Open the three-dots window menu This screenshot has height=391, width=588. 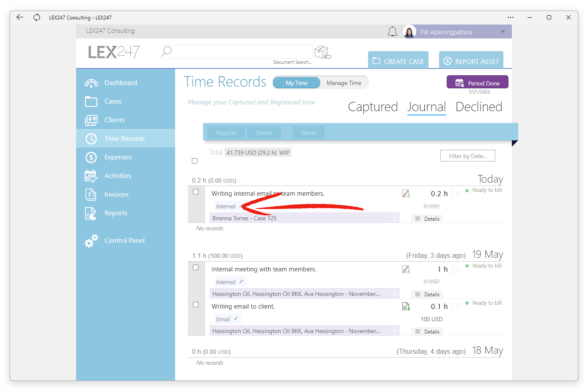pos(511,17)
